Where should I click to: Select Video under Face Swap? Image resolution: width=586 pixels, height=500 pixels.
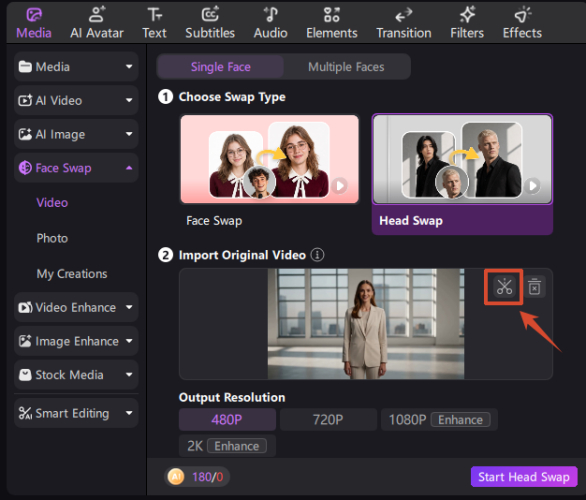(x=52, y=203)
